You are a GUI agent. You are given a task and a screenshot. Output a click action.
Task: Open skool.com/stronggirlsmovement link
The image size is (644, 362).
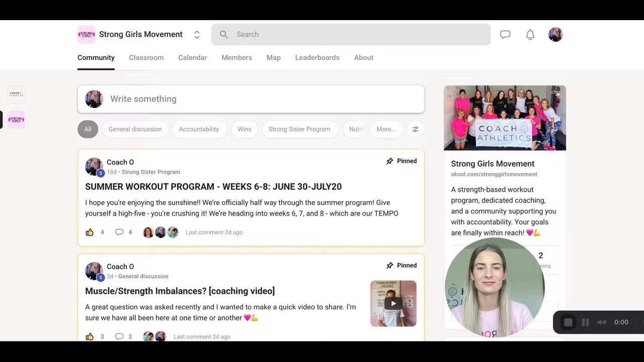(494, 174)
